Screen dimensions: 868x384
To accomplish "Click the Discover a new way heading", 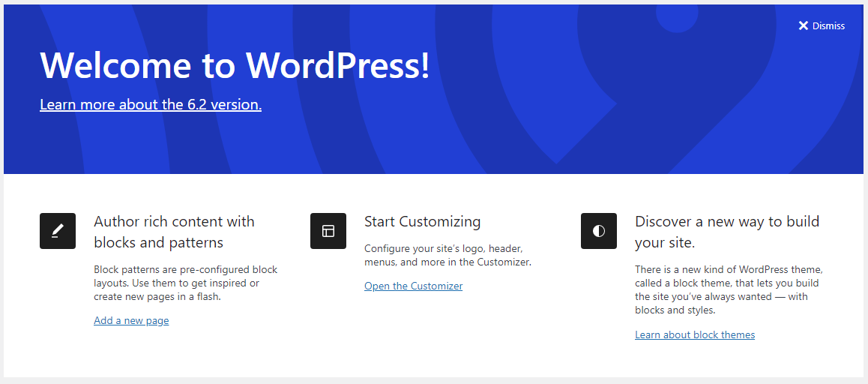I will click(726, 232).
